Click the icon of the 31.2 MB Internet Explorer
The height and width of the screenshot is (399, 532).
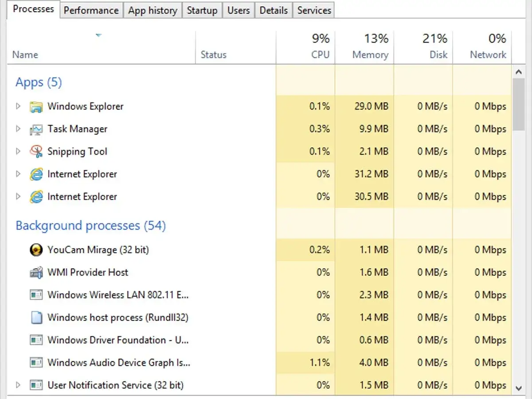point(36,174)
